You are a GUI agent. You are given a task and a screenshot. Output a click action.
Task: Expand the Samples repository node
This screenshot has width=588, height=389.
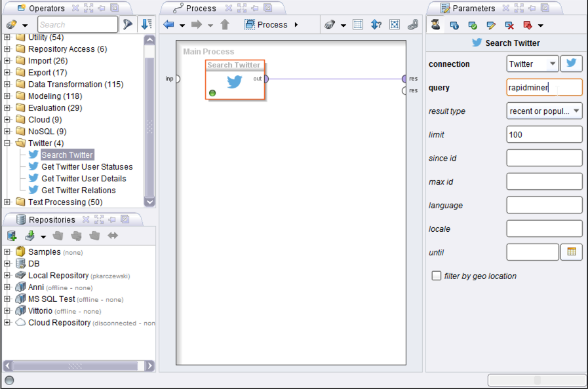(7, 252)
